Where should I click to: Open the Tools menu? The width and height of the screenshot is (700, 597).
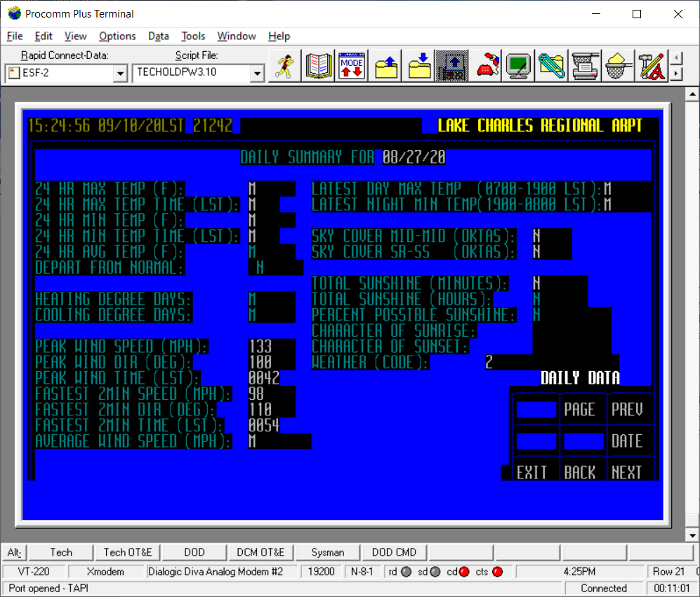tap(193, 36)
